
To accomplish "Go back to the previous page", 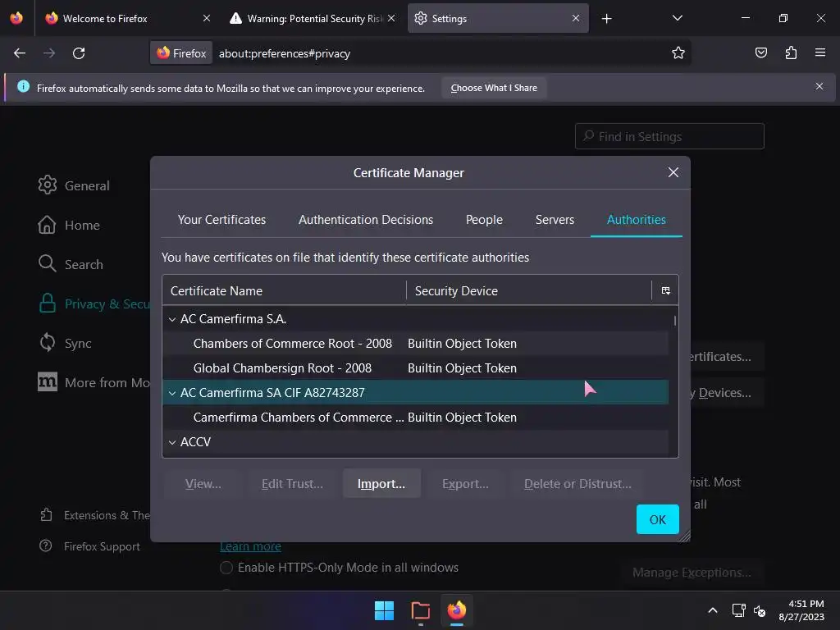I will (20, 53).
